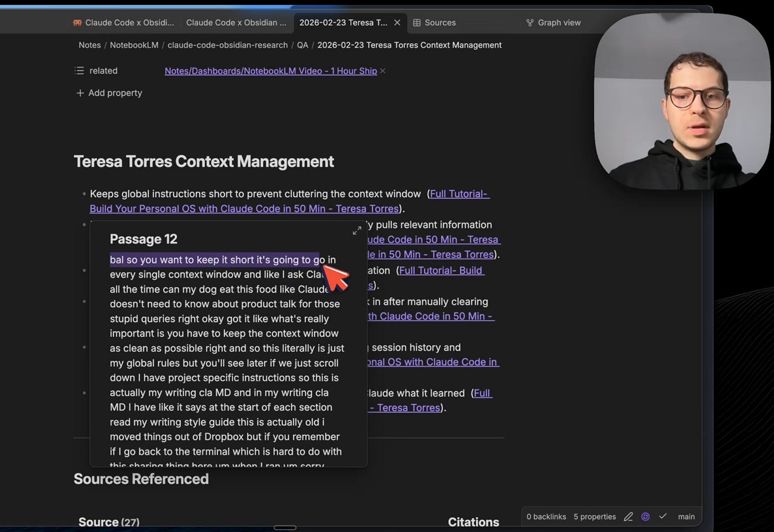
Task: Select the active 2026-02-23 Teresa T... tab
Action: pyautogui.click(x=343, y=23)
